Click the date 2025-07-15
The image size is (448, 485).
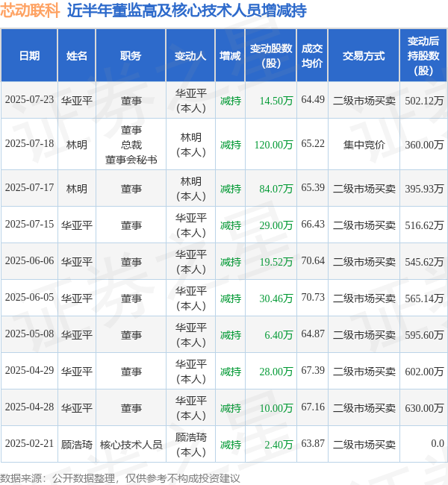tap(29, 225)
